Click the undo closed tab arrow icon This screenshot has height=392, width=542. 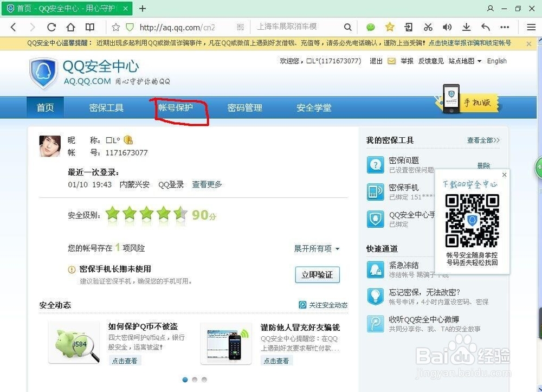coord(486,27)
